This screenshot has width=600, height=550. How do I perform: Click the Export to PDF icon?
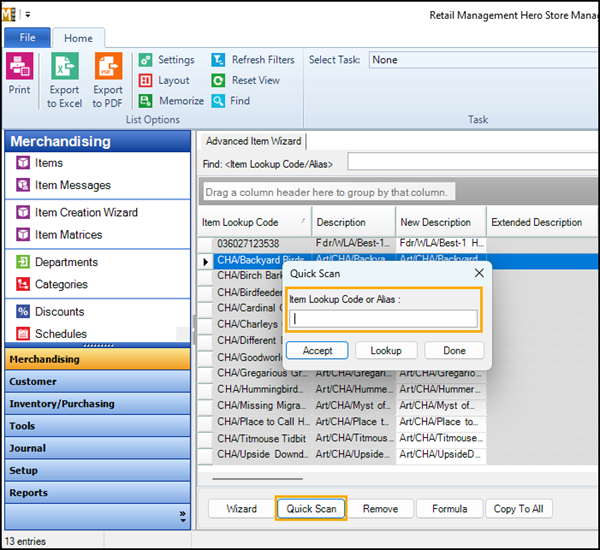click(x=109, y=66)
